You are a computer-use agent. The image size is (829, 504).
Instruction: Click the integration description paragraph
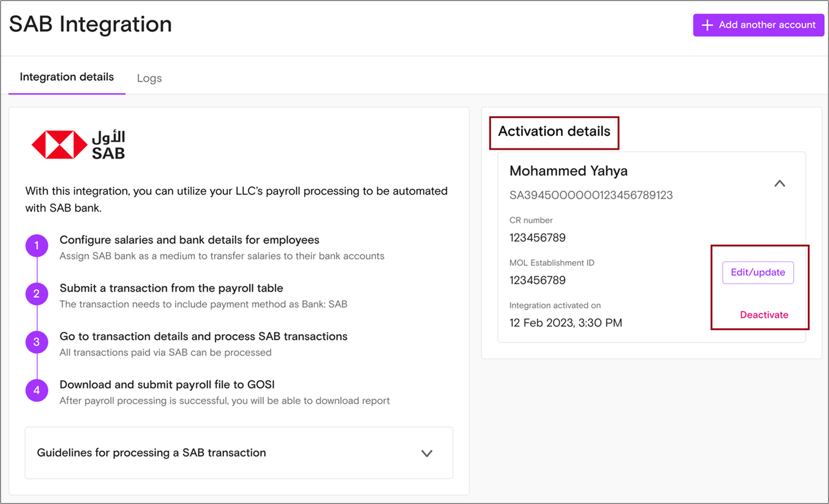coord(236,199)
